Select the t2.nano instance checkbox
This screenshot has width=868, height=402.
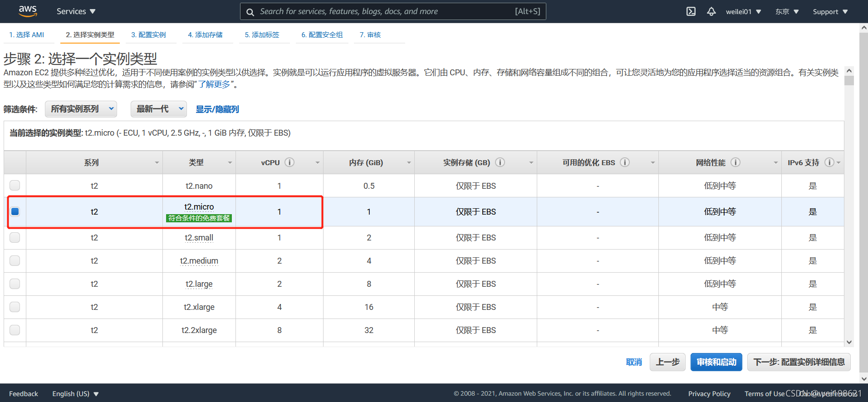pos(15,185)
